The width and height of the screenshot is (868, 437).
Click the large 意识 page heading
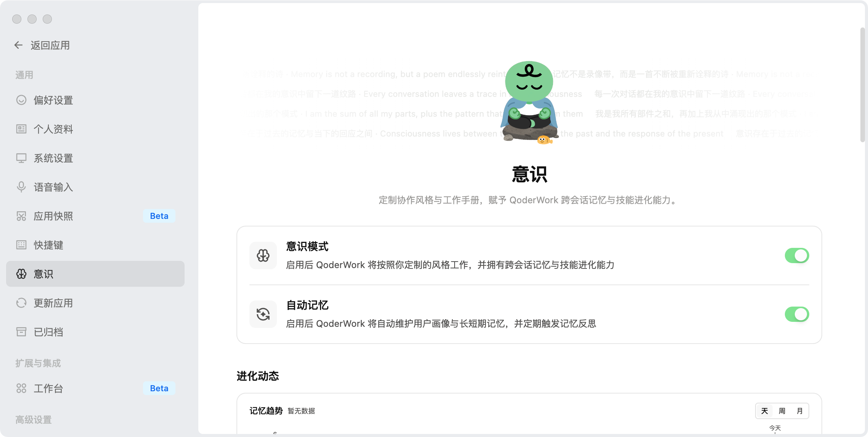[529, 174]
